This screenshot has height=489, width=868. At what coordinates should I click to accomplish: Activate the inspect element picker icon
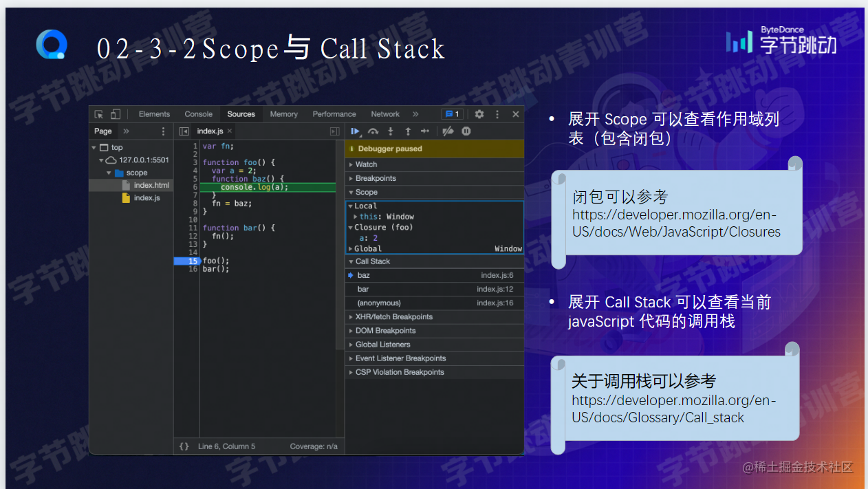coord(99,114)
